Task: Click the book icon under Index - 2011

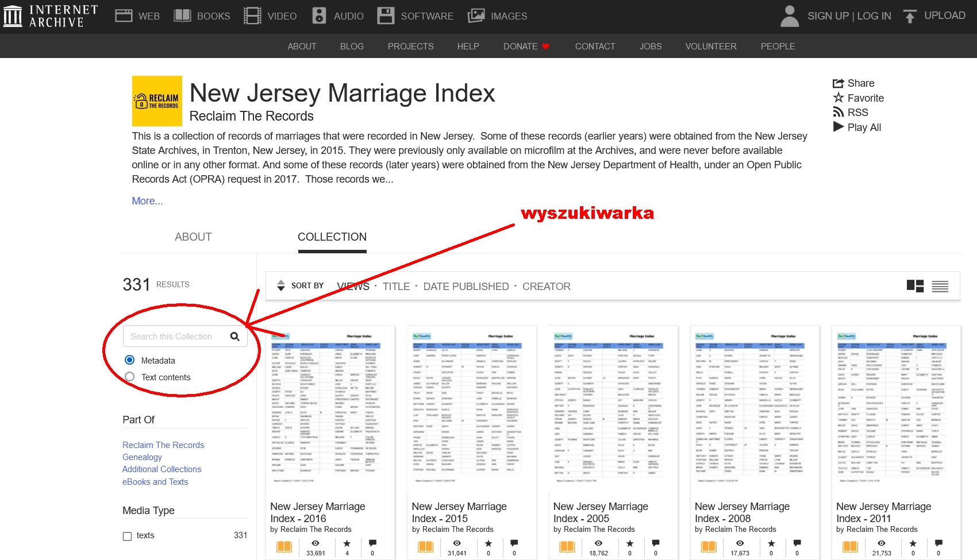Action: coord(850,547)
